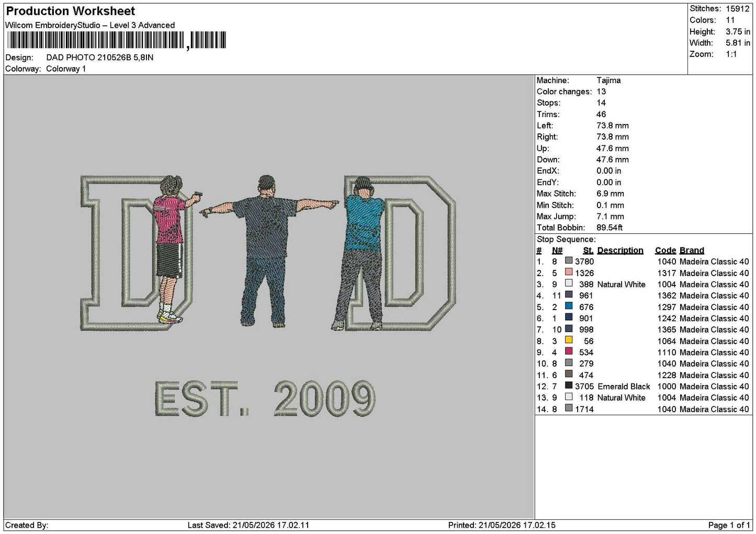Click the 'Brand' column header
This screenshot has height=534, width=756.
(x=692, y=251)
